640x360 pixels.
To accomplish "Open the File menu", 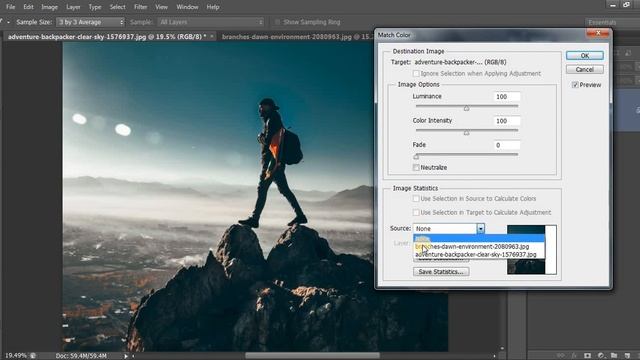I will tap(10, 7).
